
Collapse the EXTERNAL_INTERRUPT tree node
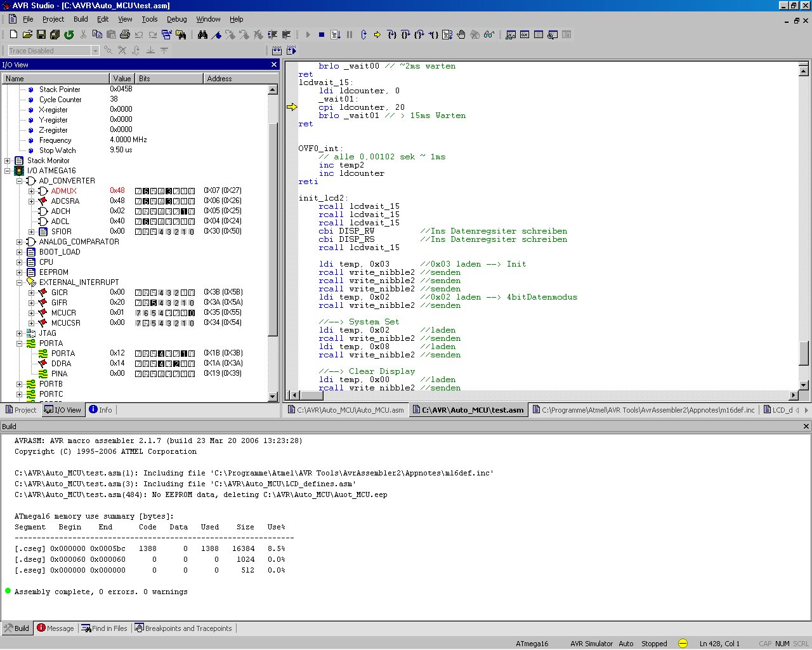19,282
